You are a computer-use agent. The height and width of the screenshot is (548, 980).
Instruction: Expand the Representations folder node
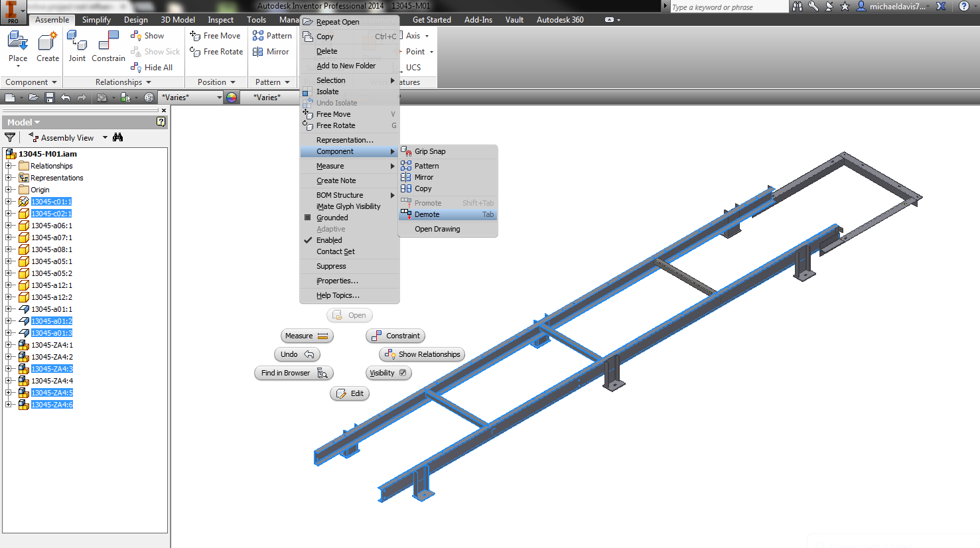9,178
